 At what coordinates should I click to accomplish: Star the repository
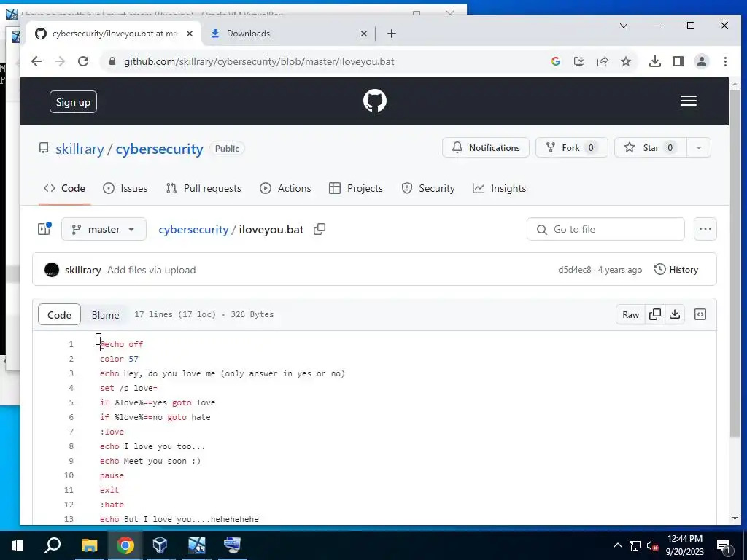651,147
